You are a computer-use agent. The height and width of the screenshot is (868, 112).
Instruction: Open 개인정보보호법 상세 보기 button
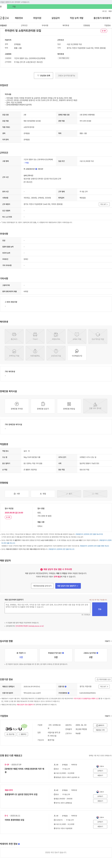tap(42, 586)
